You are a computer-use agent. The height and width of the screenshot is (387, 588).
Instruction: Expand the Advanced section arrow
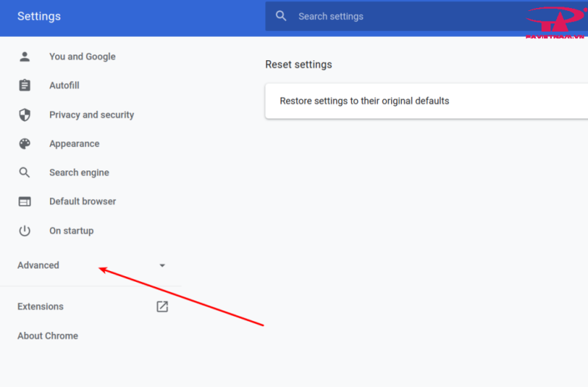162,265
